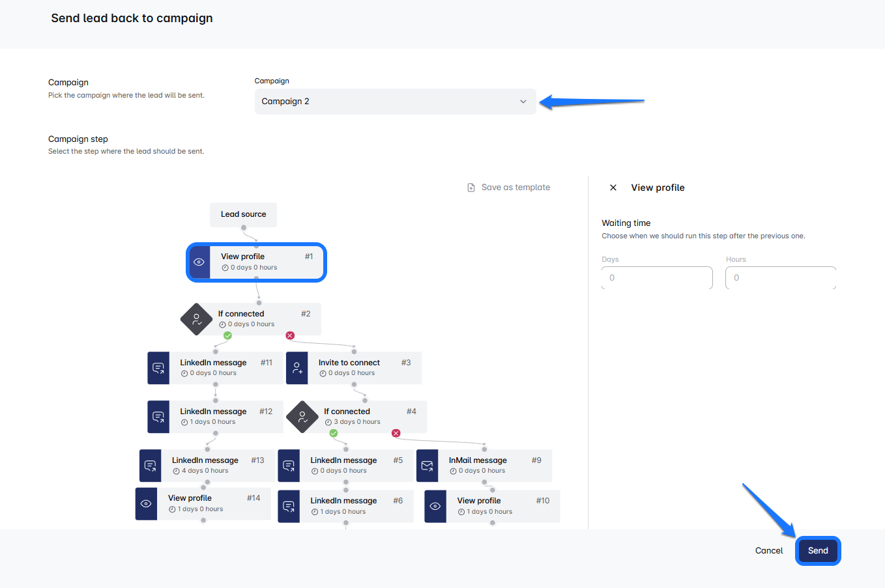This screenshot has height=588, width=885.
Task: Click the eye icon on View profile #14
Action: (146, 503)
